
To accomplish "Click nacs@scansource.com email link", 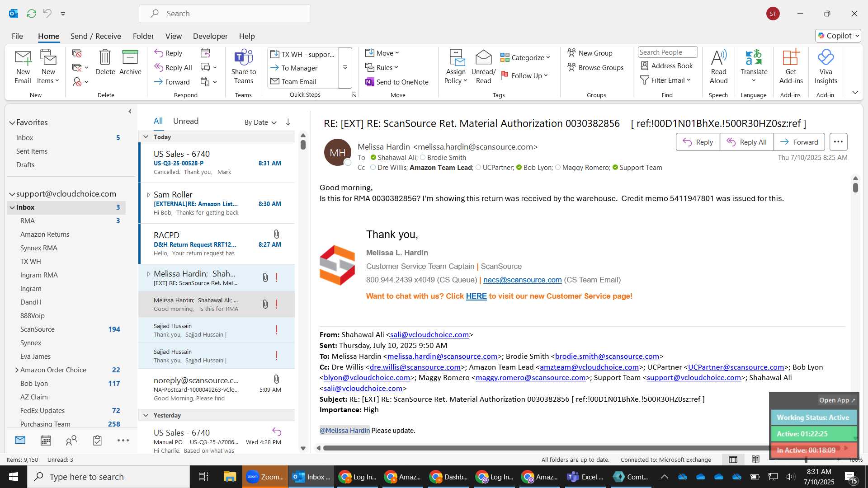I will pos(522,280).
